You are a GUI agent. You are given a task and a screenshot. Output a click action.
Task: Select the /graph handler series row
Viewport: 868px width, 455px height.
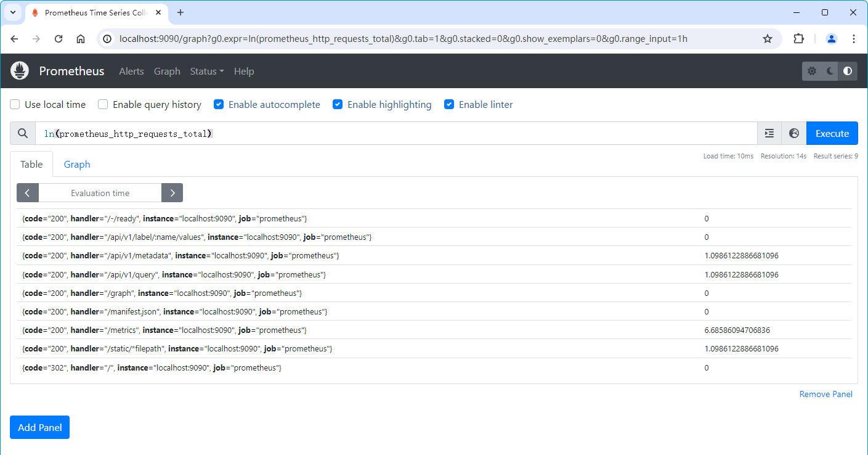click(x=434, y=293)
